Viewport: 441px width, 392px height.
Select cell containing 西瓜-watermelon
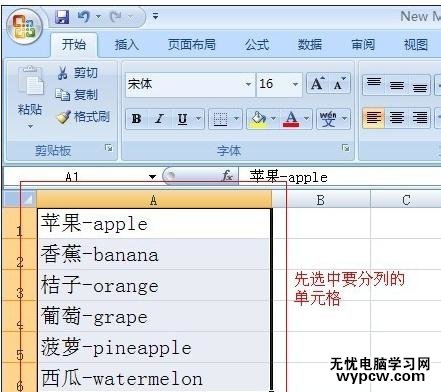click(x=154, y=378)
